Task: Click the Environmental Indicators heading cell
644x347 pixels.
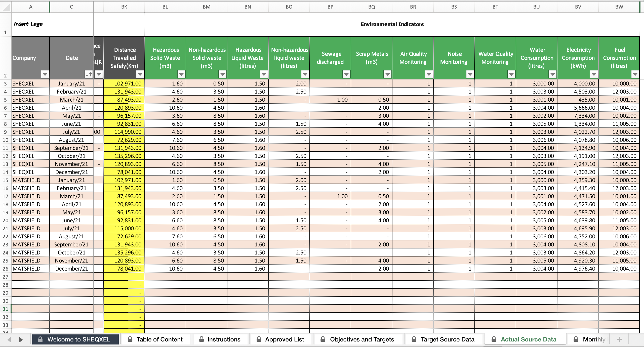Action: click(x=392, y=24)
